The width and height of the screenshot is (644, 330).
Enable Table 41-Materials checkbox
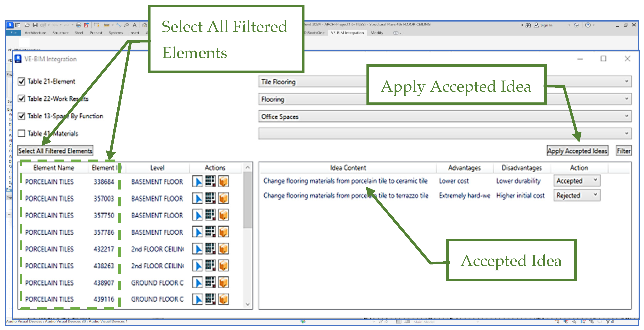(22, 133)
